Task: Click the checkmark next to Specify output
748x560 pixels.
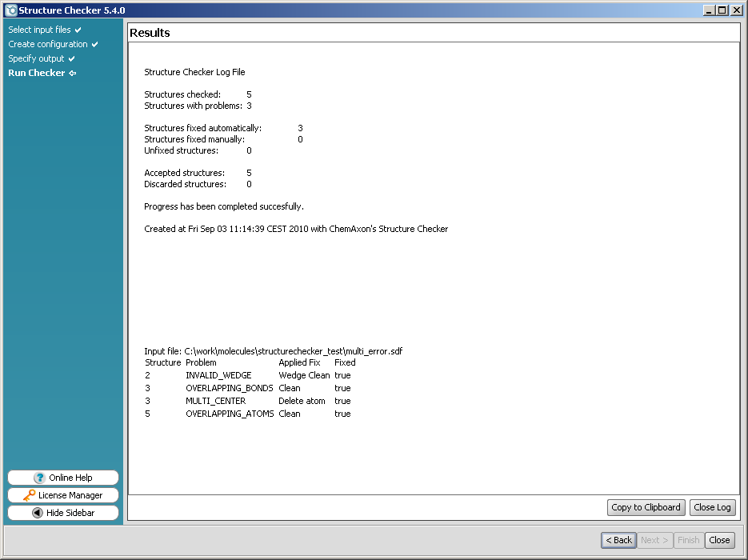Action: pyautogui.click(x=71, y=58)
